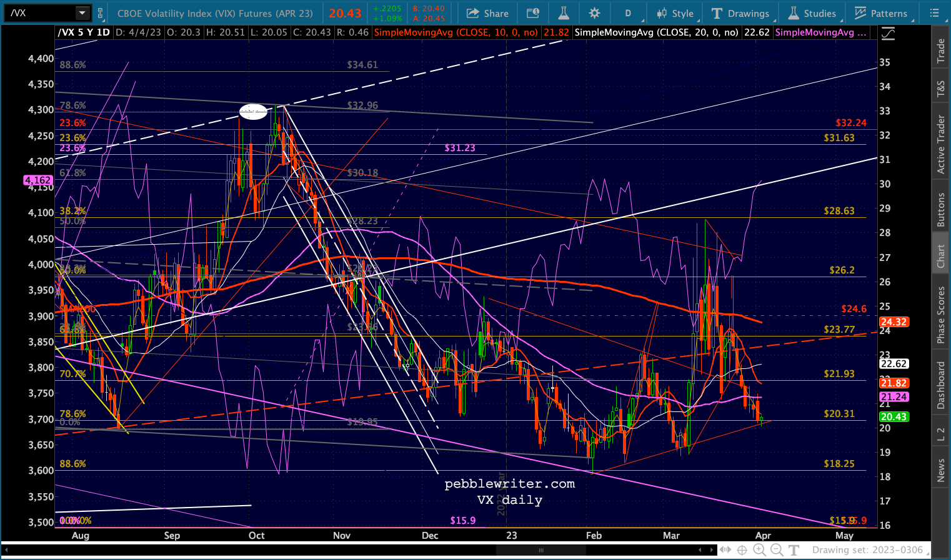This screenshot has width=951, height=560.
Task: Click the $23.77 level label
Action: point(839,330)
